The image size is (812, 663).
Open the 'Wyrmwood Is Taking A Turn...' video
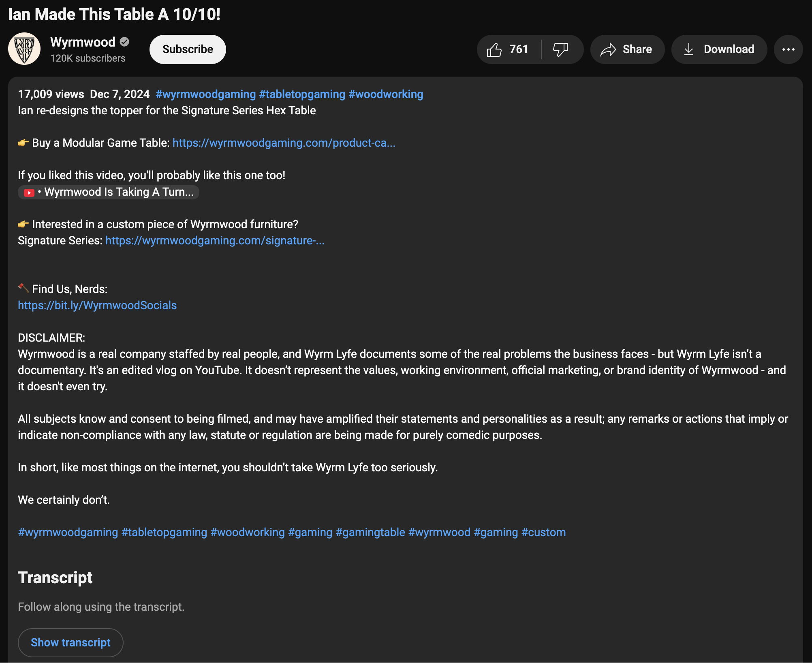pos(119,192)
